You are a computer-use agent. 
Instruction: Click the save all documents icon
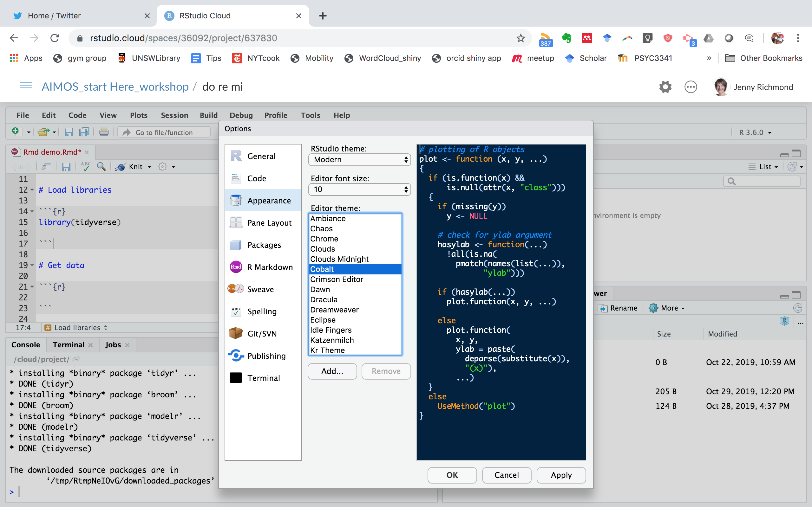(x=84, y=132)
